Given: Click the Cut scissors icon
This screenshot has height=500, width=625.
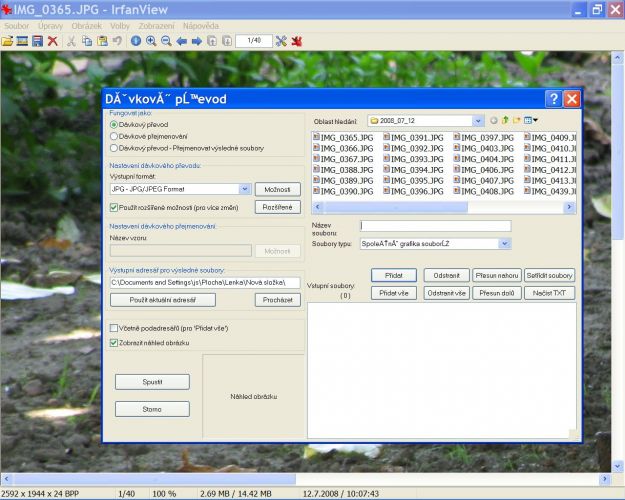Looking at the screenshot, I should 71,41.
